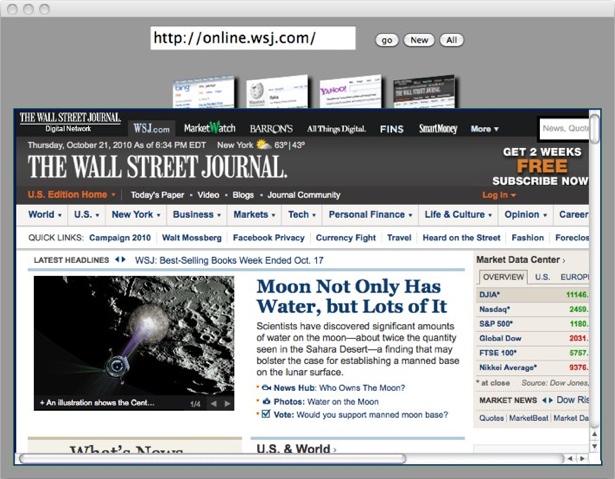Expand the U.S. Edition Home dropdown
Screen dimensions: 615x479
click(71, 195)
